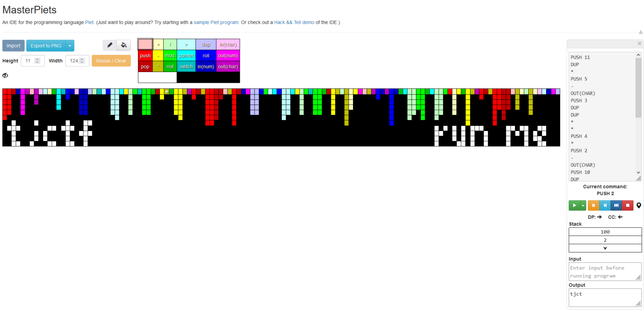This screenshot has height=310, width=644.
Task: Stop the running program
Action: pyautogui.click(x=628, y=205)
